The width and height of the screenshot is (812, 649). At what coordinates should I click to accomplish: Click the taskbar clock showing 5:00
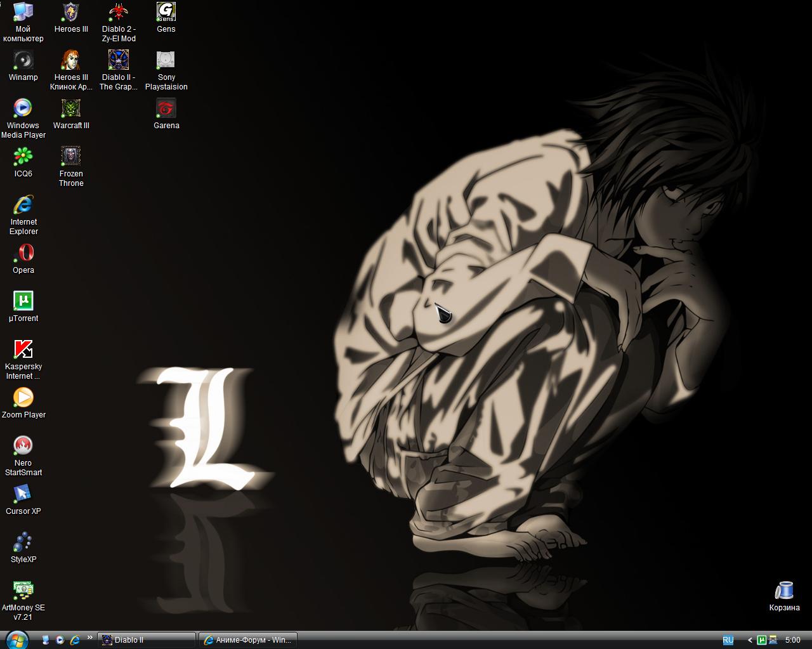point(792,640)
